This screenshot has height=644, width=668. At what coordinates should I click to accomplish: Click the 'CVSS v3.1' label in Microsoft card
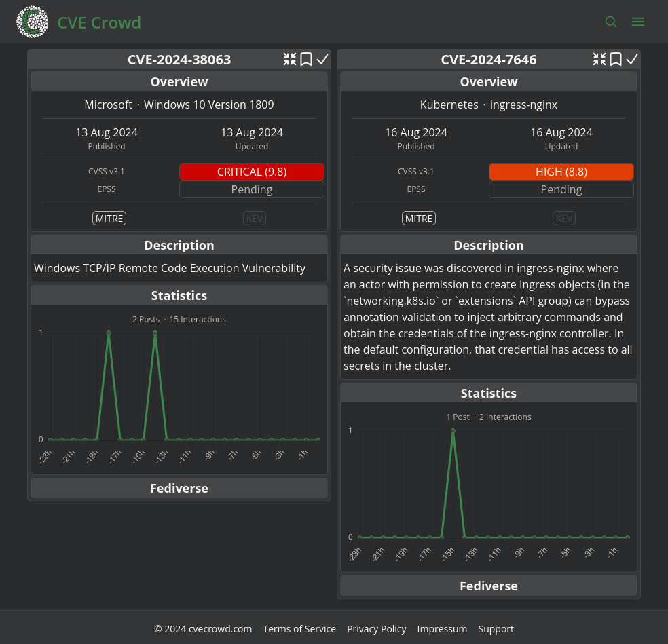point(107,171)
